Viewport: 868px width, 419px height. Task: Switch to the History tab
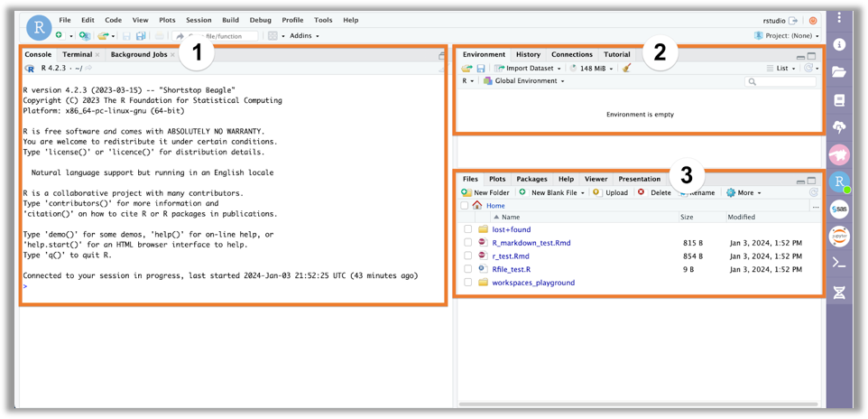tap(528, 54)
